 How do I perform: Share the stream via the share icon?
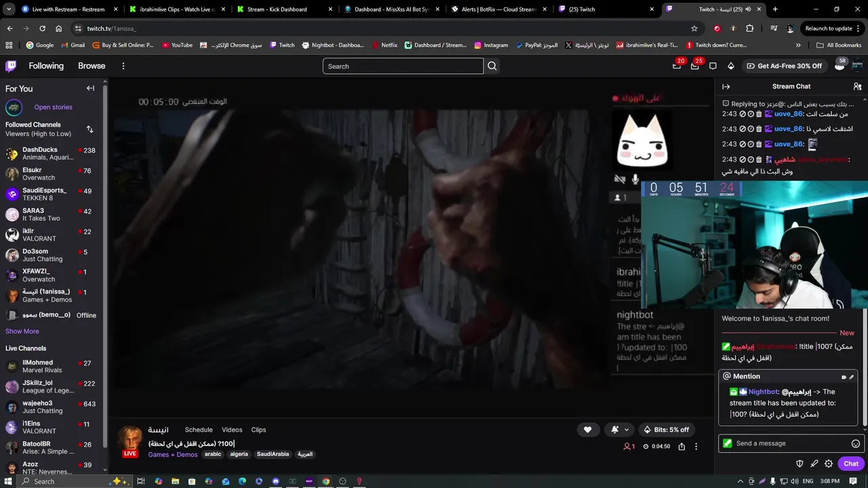point(682,447)
